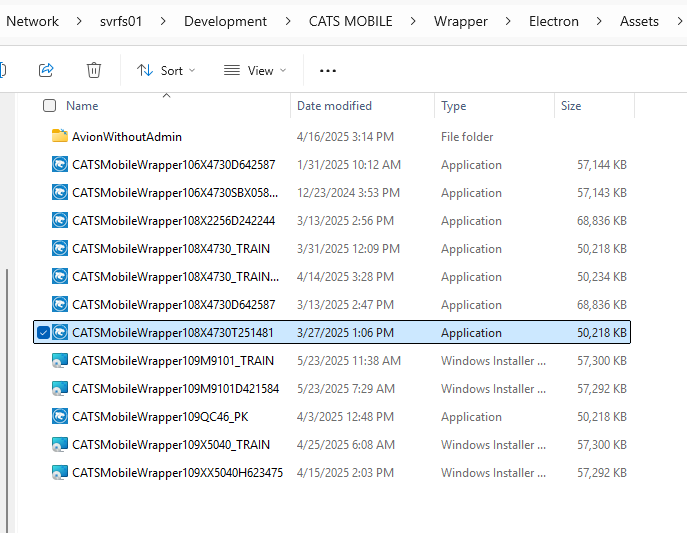Image resolution: width=687 pixels, height=533 pixels.
Task: Click the Share icon in the toolbar
Action: click(x=46, y=70)
